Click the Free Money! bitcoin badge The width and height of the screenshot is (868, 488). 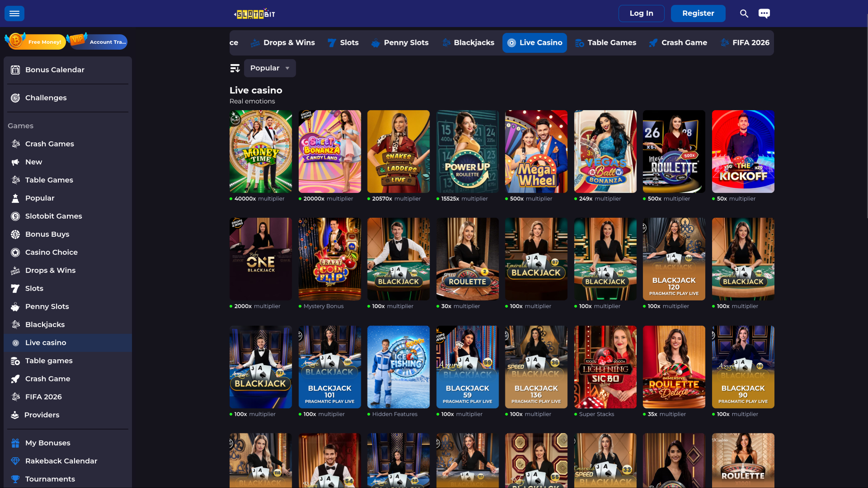pyautogui.click(x=35, y=42)
